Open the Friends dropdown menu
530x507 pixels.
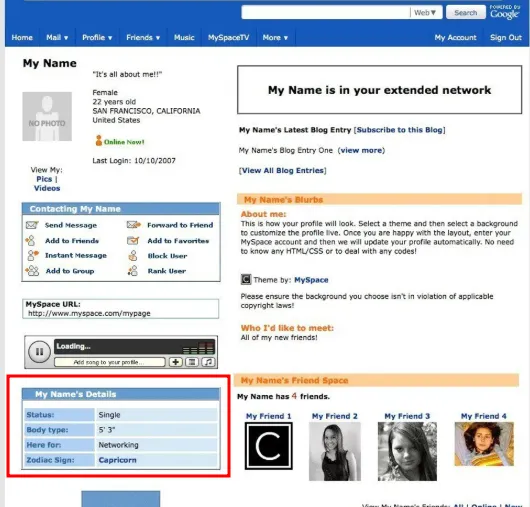click(143, 38)
